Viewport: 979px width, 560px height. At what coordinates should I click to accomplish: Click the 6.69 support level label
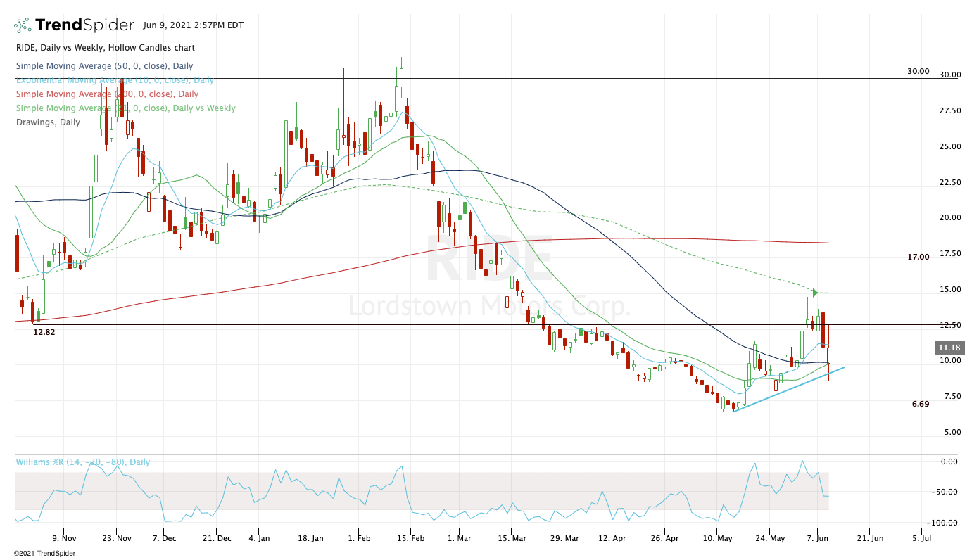[x=920, y=405]
